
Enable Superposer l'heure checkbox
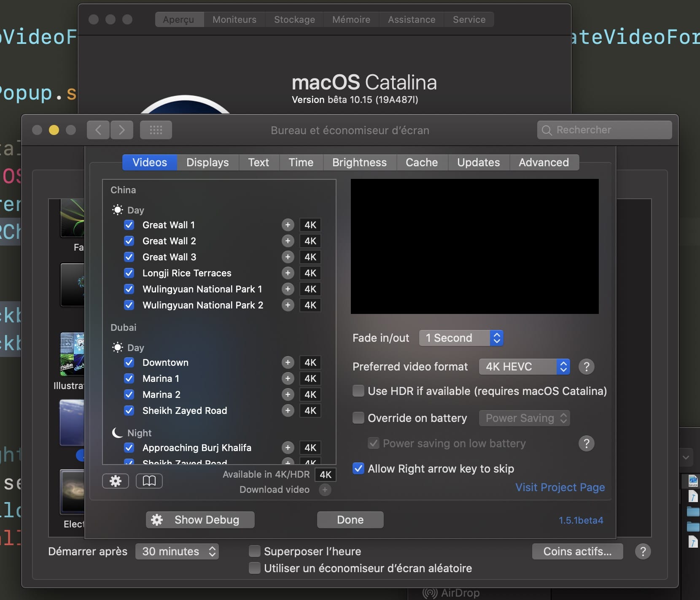coord(255,551)
